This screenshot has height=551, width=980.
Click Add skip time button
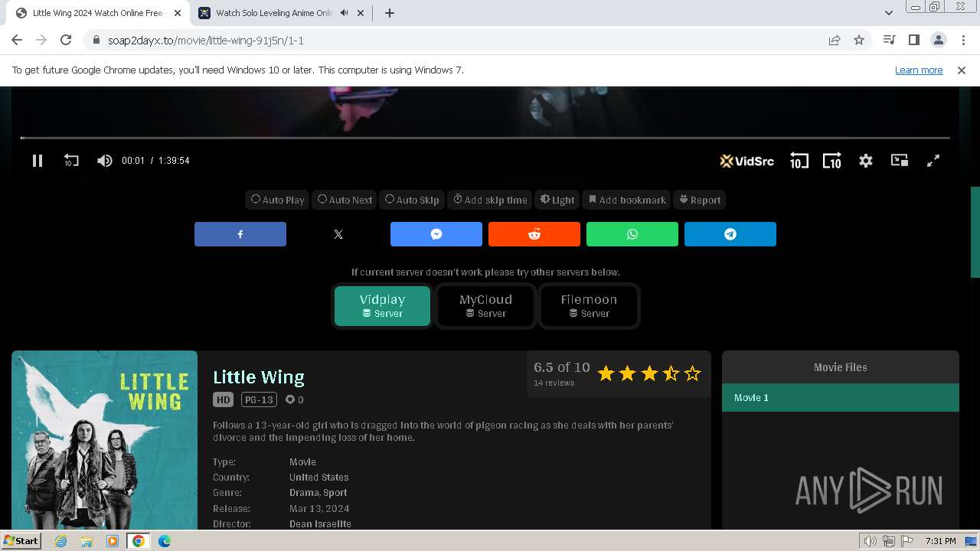coord(490,200)
